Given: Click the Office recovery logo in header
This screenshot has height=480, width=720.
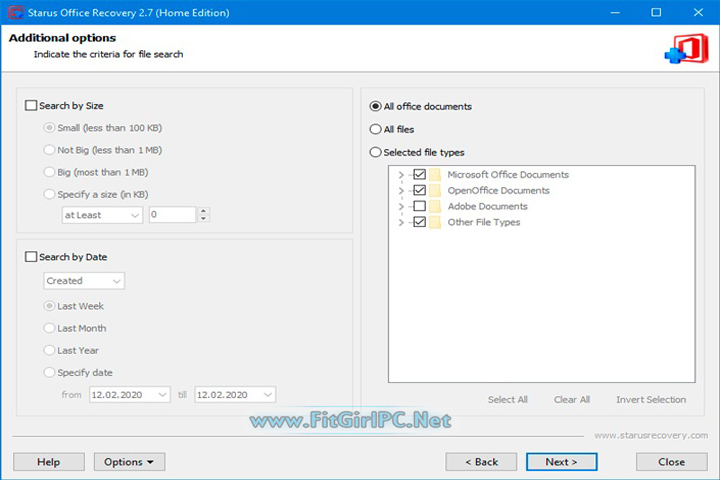Looking at the screenshot, I should 686,48.
